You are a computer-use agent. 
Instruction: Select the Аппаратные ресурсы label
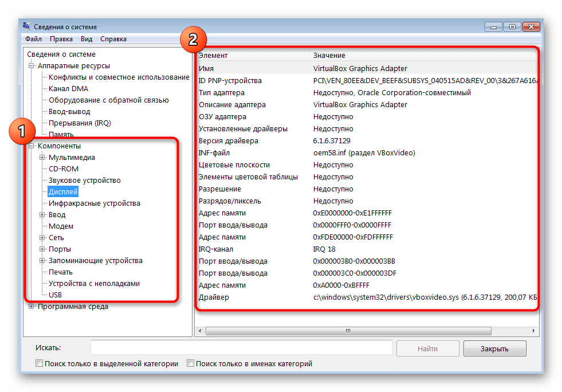pos(74,66)
